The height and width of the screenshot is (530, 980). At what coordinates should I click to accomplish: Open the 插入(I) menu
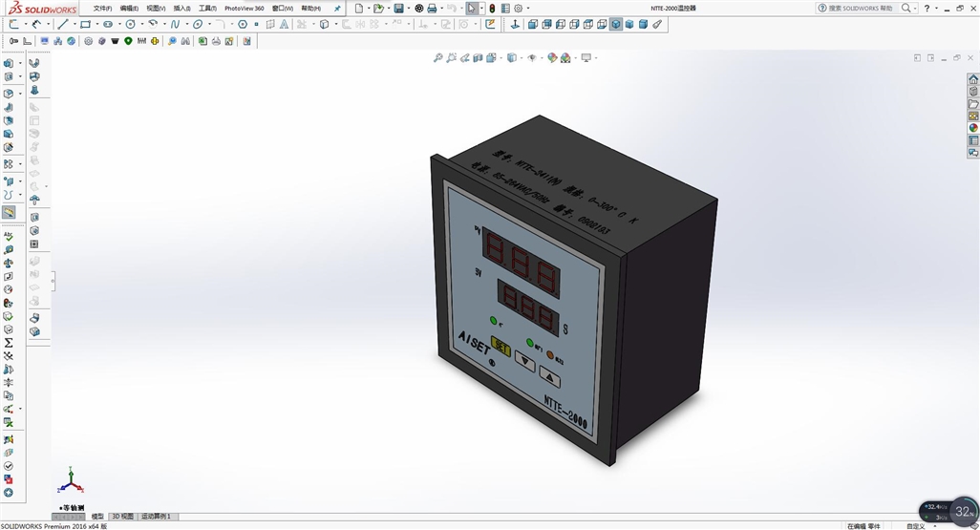click(x=181, y=9)
